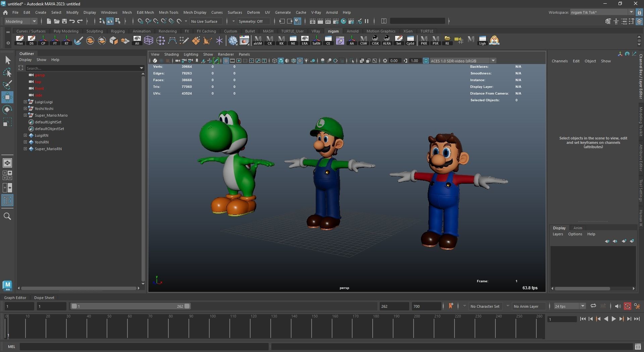Click the snap to grid icon
This screenshot has width=644, height=352.
tap(140, 21)
